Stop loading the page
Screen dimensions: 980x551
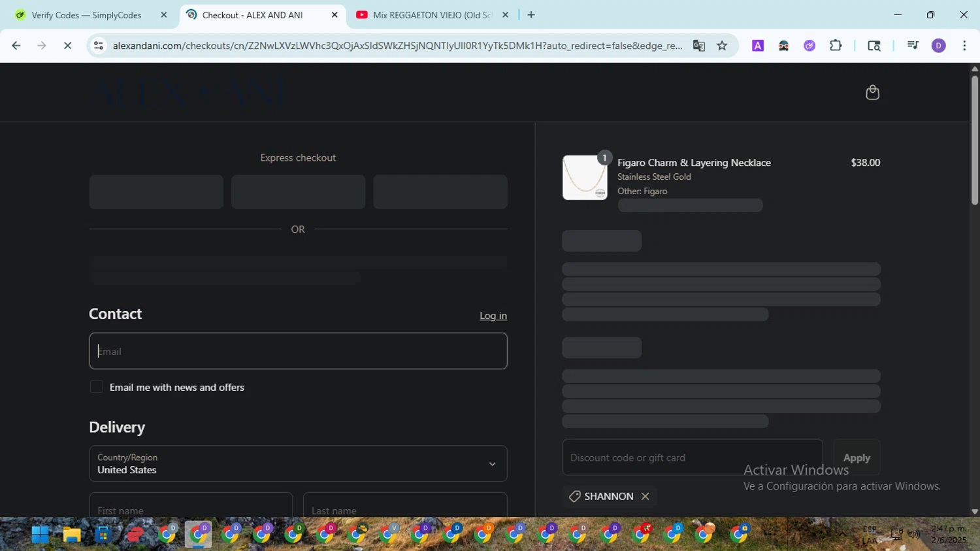[67, 46]
